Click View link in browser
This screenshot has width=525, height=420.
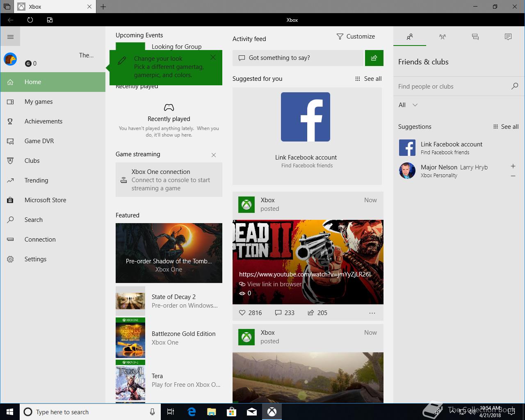click(274, 284)
